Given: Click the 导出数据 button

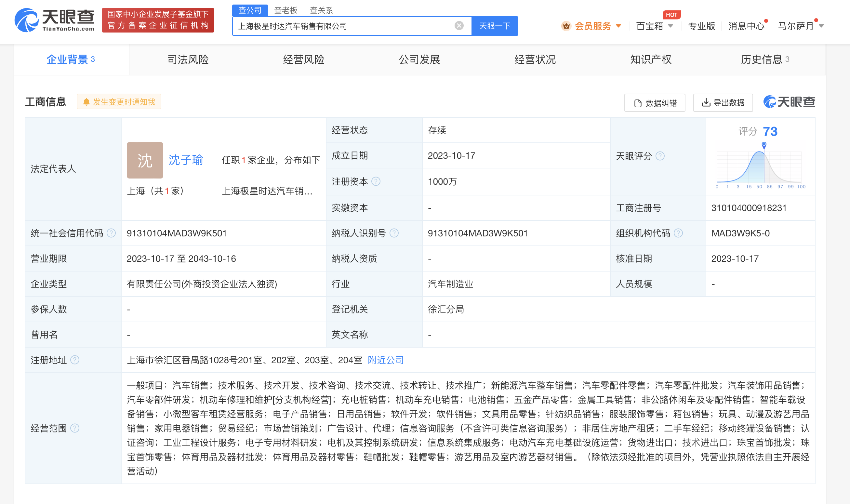Looking at the screenshot, I should (x=723, y=102).
